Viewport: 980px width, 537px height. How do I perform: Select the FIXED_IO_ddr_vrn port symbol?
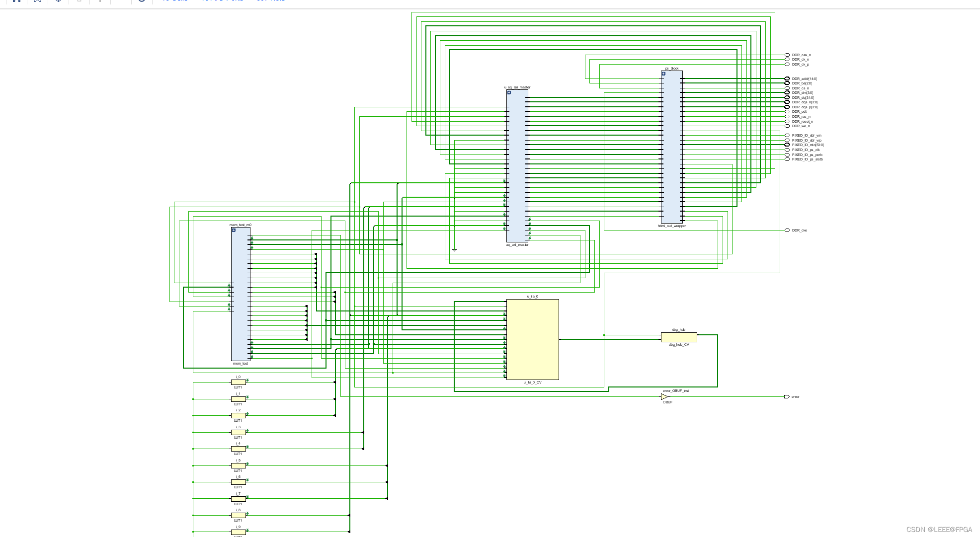coord(787,136)
